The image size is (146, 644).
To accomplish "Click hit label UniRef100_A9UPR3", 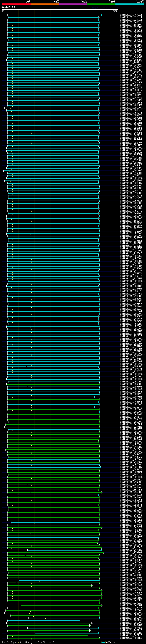I will (x=131, y=55).
